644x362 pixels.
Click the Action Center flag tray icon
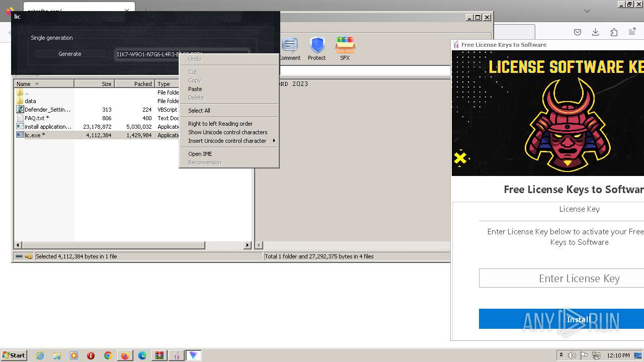[585, 355]
